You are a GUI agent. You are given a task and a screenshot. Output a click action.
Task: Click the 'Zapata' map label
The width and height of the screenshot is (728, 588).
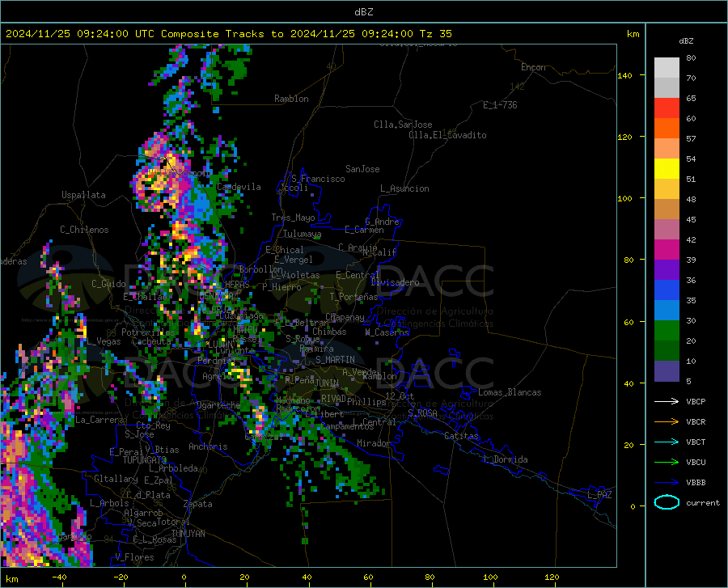[x=198, y=504]
